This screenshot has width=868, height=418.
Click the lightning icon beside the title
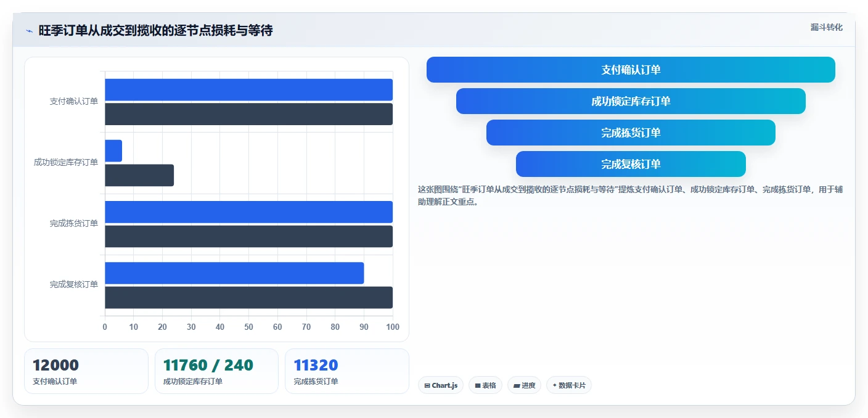click(x=29, y=31)
